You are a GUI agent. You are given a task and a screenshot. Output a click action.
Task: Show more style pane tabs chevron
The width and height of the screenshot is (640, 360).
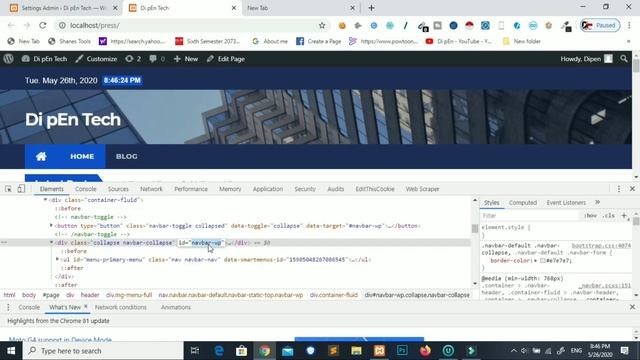pyautogui.click(x=598, y=202)
